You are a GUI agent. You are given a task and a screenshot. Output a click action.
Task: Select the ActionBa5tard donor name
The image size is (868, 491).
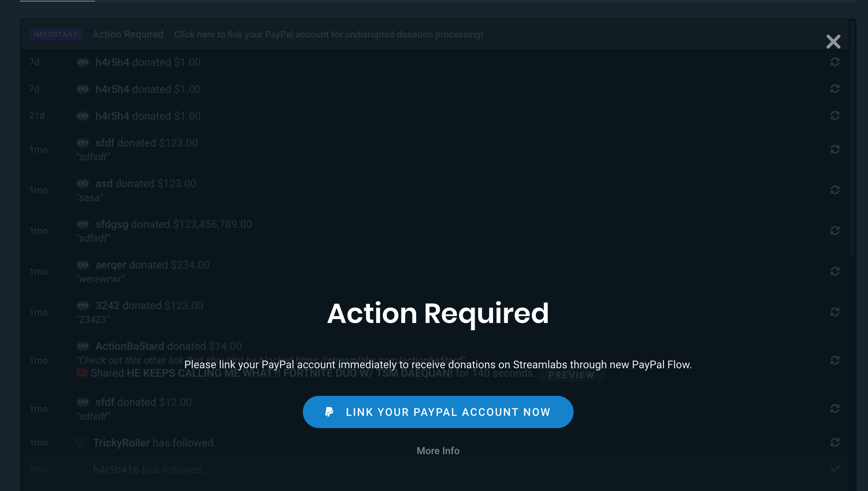point(130,346)
